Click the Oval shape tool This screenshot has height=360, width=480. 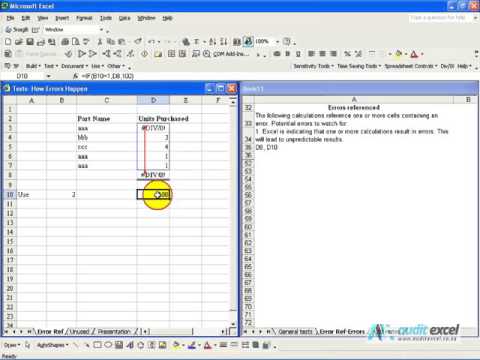[x=108, y=345]
